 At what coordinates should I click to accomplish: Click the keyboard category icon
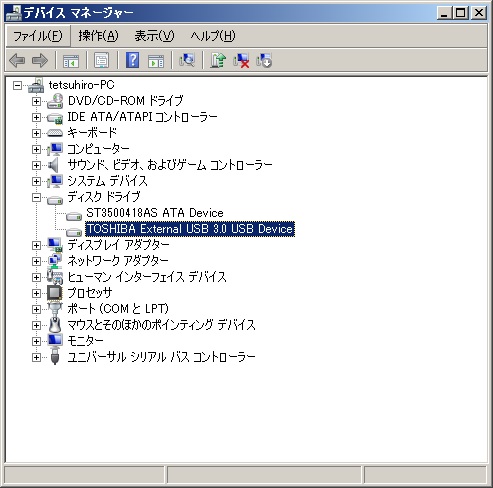[x=55, y=133]
